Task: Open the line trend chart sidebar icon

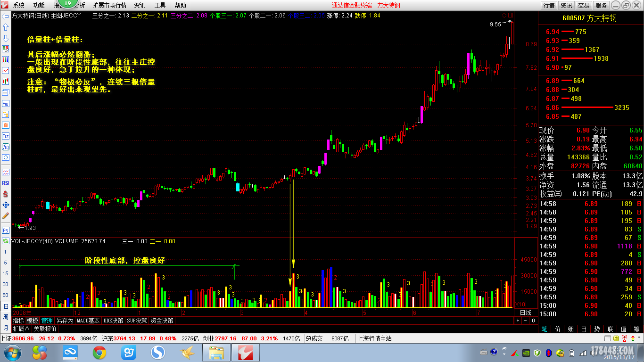Action: (6, 70)
